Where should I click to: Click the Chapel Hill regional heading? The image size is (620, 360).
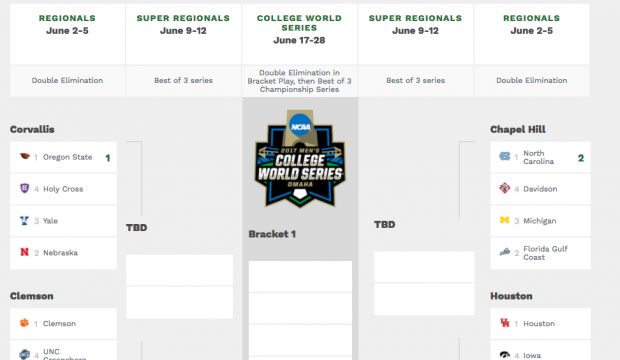pyautogui.click(x=518, y=129)
